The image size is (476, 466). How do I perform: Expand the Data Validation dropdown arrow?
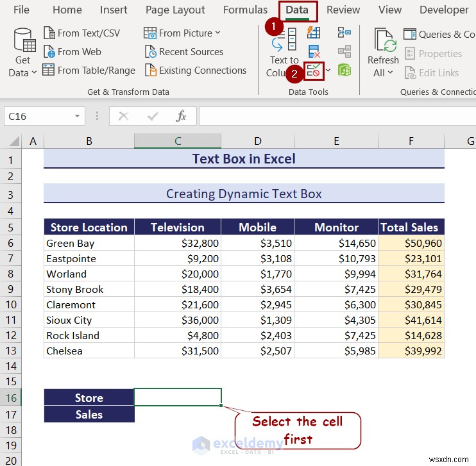[328, 71]
